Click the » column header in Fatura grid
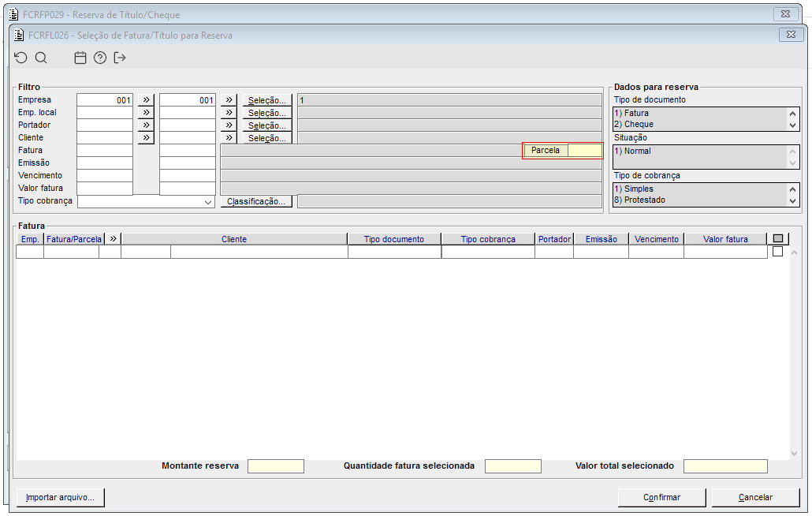Image resolution: width=812 pixels, height=516 pixels. (113, 239)
